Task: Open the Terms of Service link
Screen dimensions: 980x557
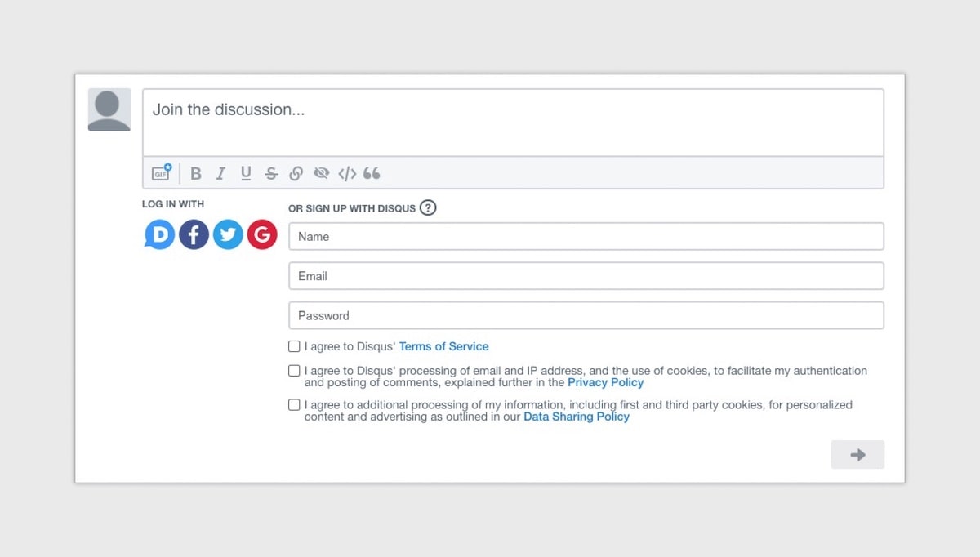Action: pyautogui.click(x=444, y=346)
